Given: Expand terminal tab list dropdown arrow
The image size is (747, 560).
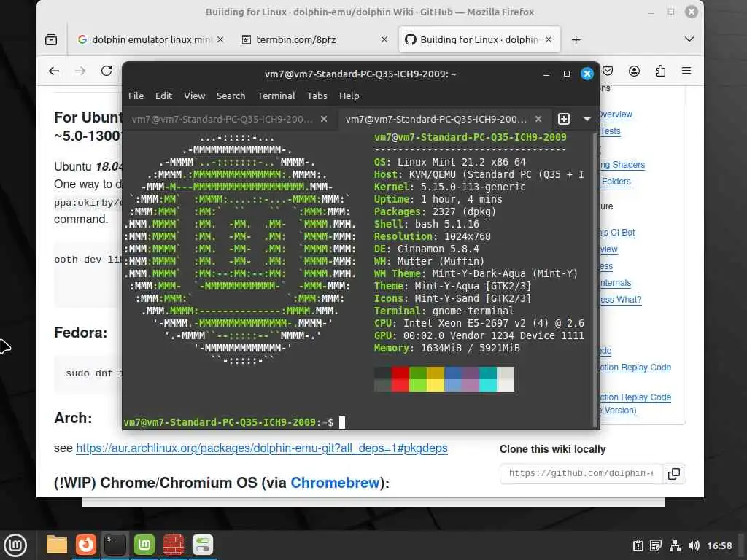Looking at the screenshot, I should coord(587,119).
